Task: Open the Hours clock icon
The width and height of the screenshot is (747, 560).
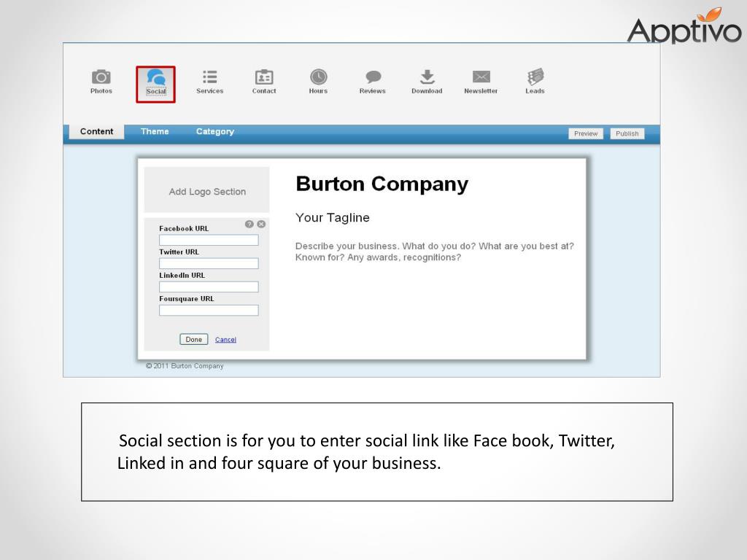Action: coord(318,77)
